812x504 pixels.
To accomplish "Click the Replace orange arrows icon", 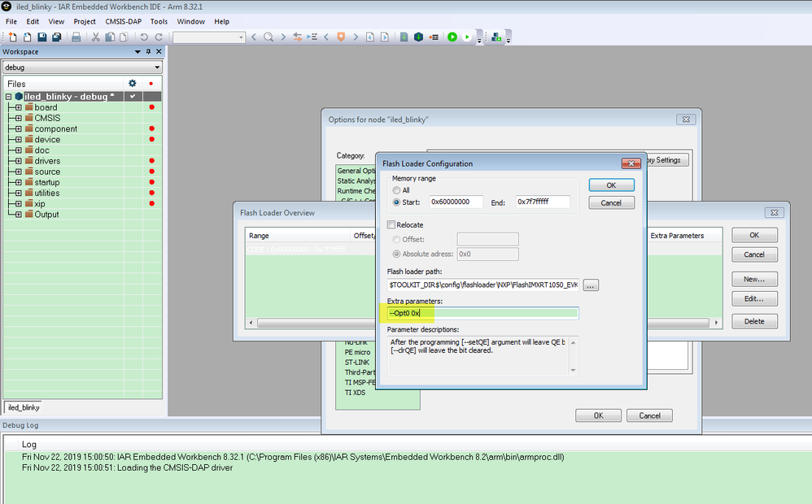I will [x=297, y=37].
